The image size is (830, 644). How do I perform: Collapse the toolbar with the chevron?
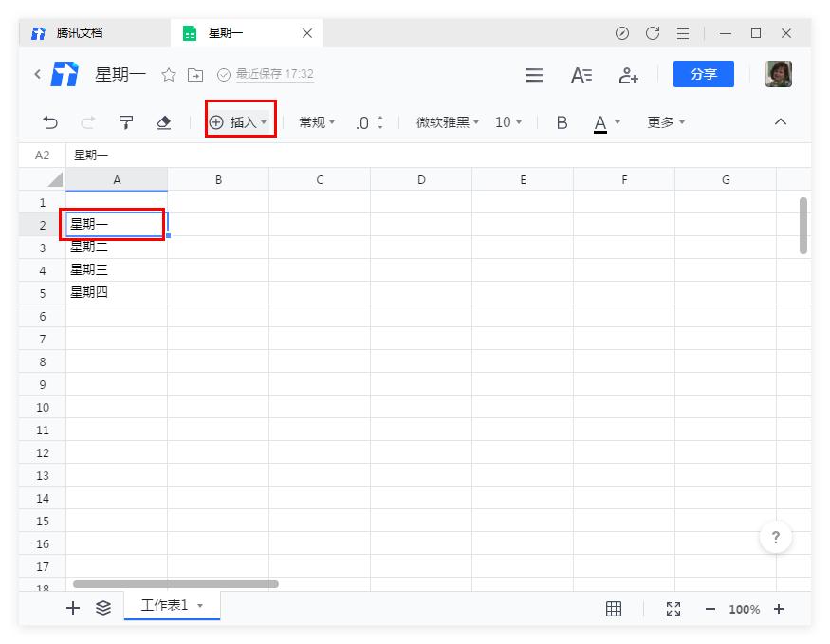[781, 121]
